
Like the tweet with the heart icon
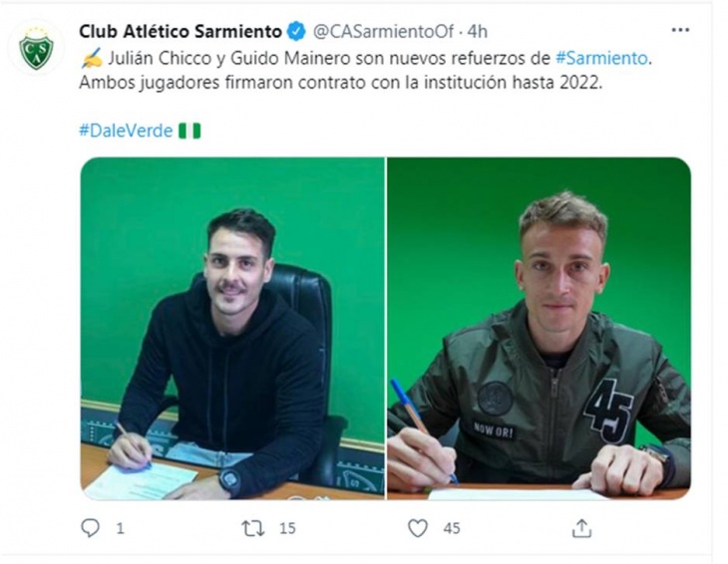pyautogui.click(x=418, y=528)
